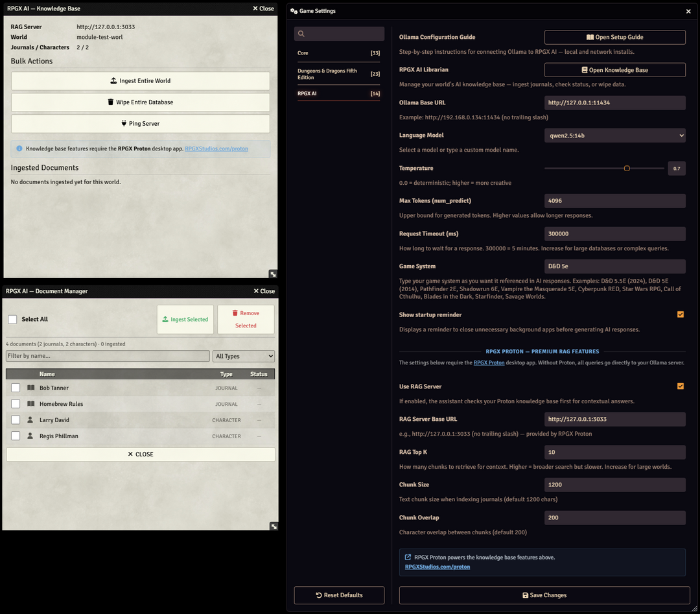Click the resize handle of Document Manager window
This screenshot has height=614, width=700.
click(274, 526)
